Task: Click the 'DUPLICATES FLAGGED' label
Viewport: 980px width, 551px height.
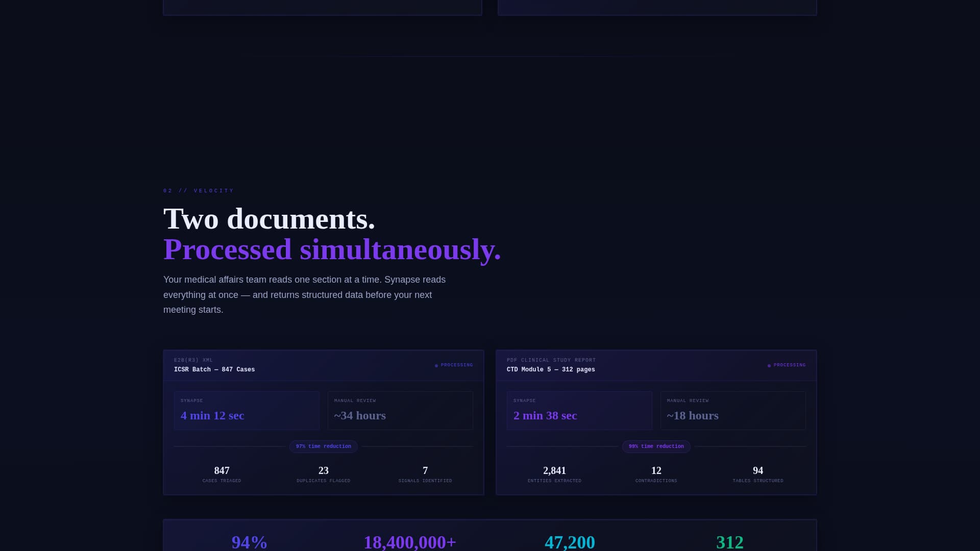Action: click(x=324, y=481)
